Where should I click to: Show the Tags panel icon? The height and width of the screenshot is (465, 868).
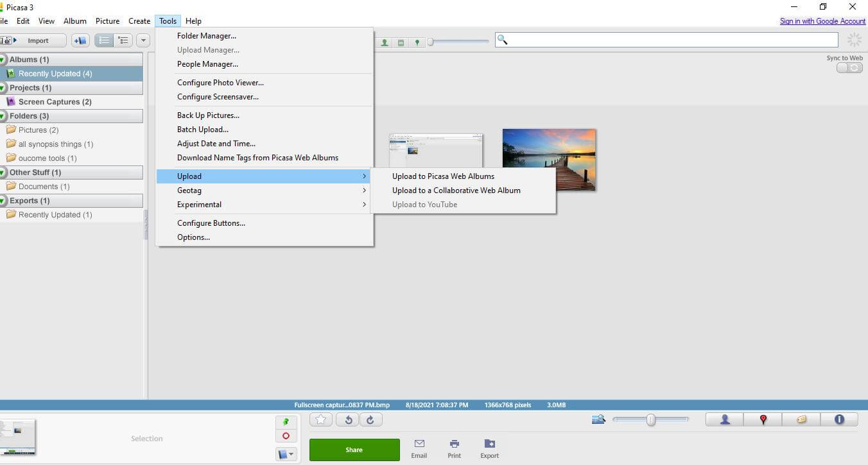click(801, 419)
